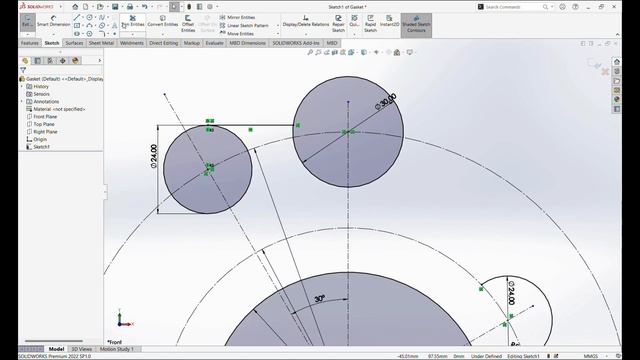This screenshot has height=360, width=640.
Task: Open Display/Delete Relations tool
Action: [305, 21]
